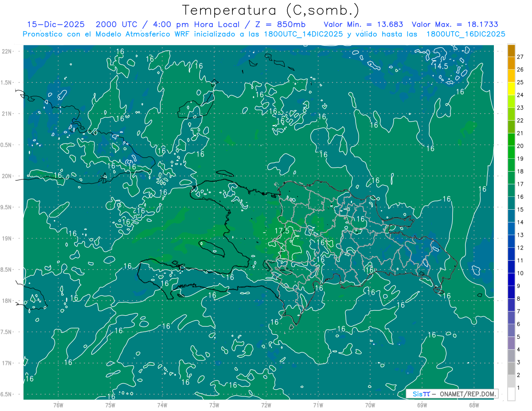Click the legend value "10"
Viewport: 532px width, 411px height.
[520, 273]
